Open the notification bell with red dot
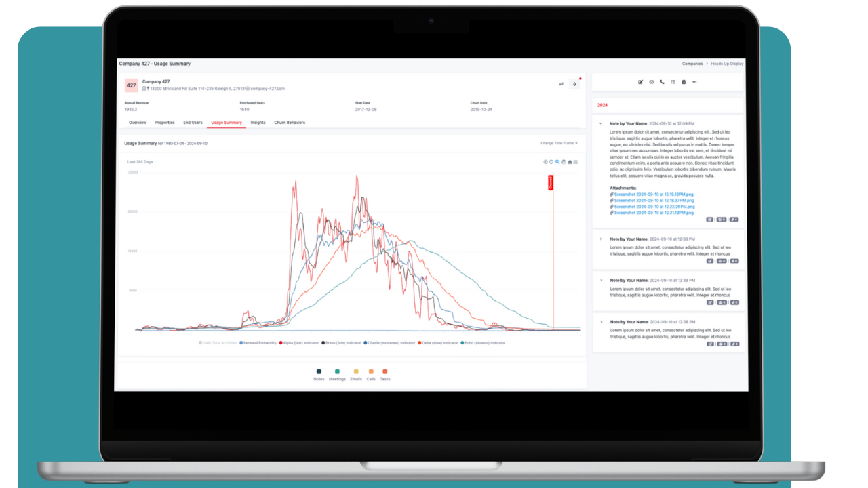 [x=574, y=84]
